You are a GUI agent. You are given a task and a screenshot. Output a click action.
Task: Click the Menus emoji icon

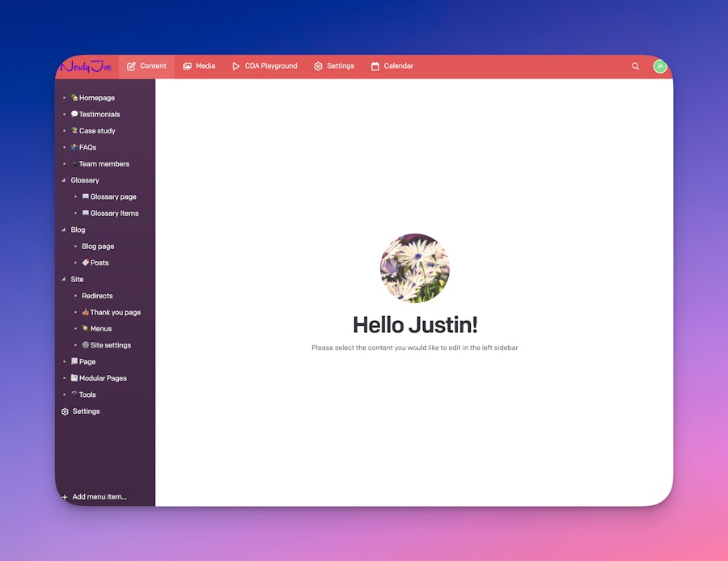tap(86, 328)
